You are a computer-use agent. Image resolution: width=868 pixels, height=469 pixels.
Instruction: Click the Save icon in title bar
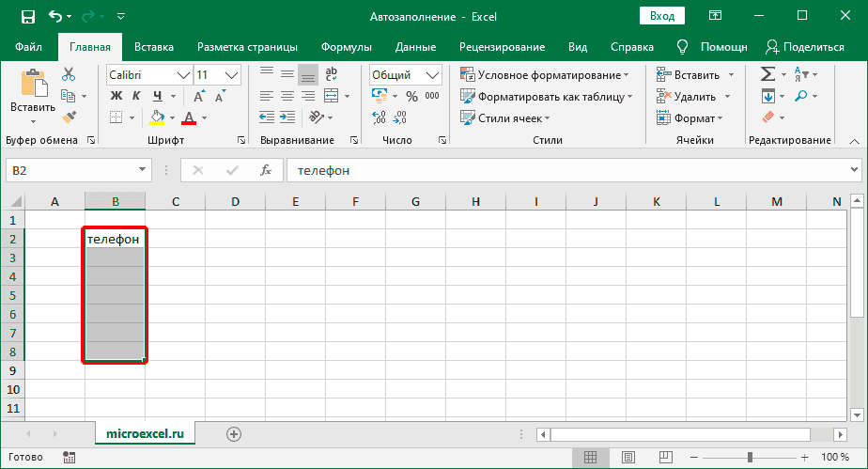27,16
